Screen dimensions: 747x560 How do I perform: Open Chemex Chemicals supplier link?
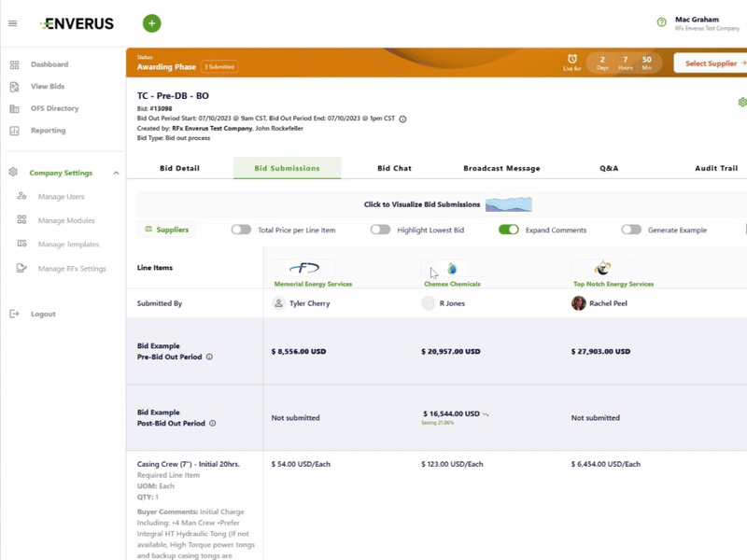(452, 284)
